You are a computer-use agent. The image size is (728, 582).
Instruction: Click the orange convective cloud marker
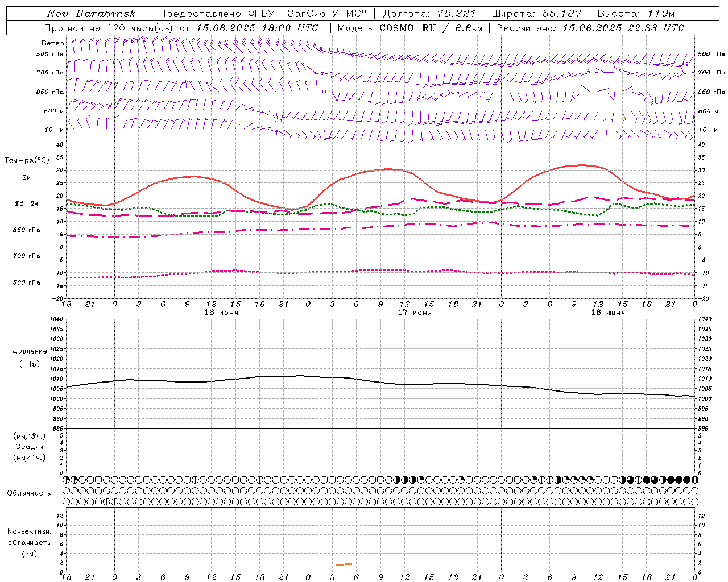coord(344,564)
